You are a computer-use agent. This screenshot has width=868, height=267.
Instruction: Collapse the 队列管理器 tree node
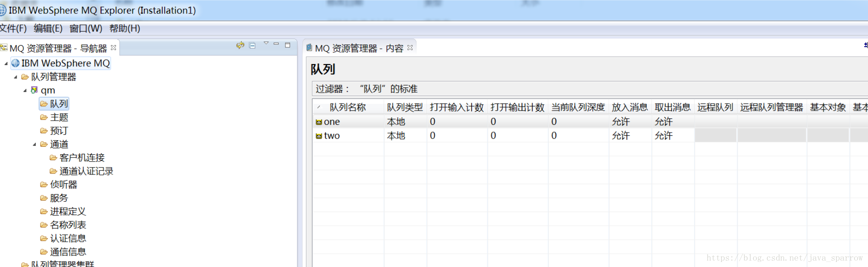click(x=16, y=77)
